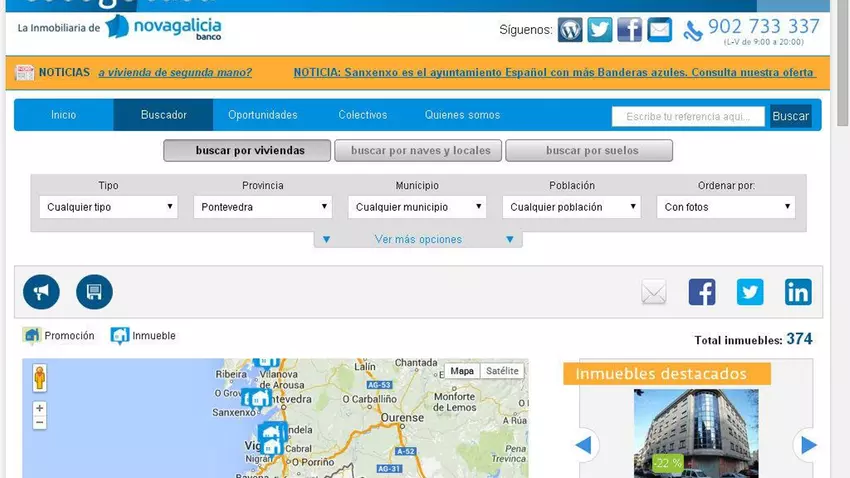Click the round save search icon
This screenshot has height=478, width=850.
(x=94, y=292)
